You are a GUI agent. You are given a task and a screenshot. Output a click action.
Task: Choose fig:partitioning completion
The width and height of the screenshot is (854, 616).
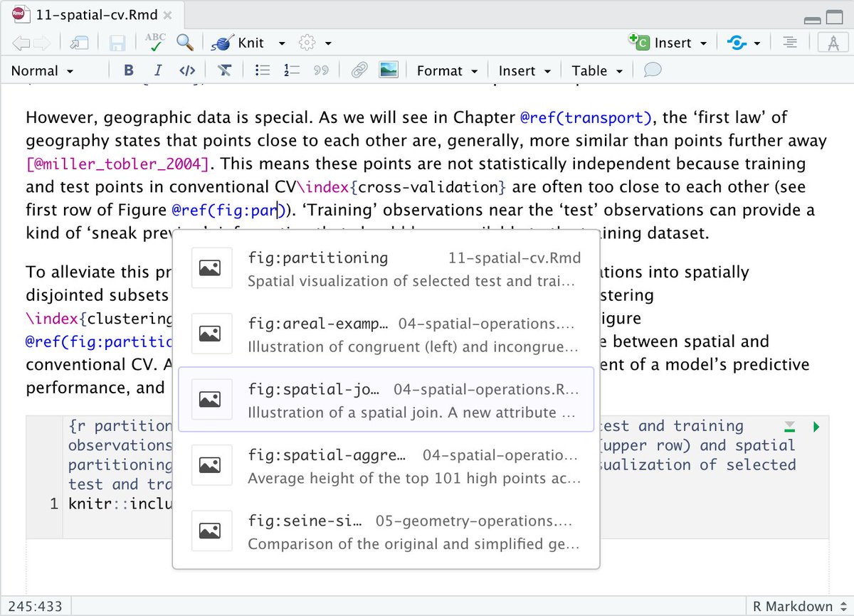(x=386, y=268)
